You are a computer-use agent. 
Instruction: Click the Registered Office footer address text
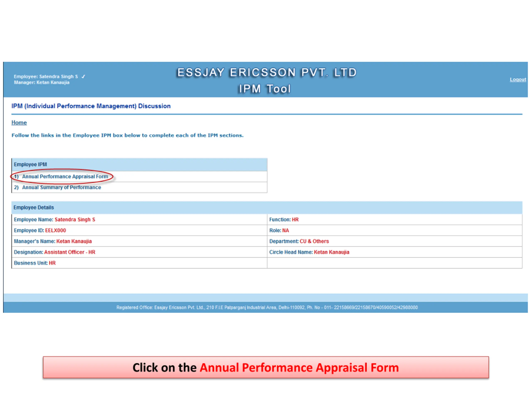pyautogui.click(x=267, y=307)
